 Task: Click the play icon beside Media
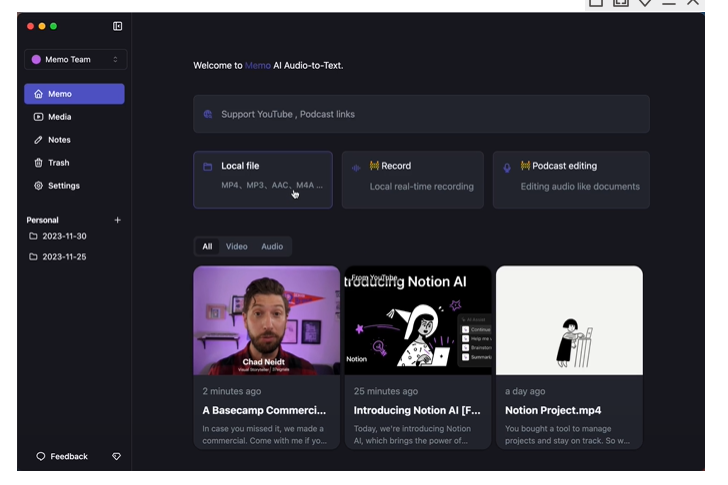pos(39,117)
